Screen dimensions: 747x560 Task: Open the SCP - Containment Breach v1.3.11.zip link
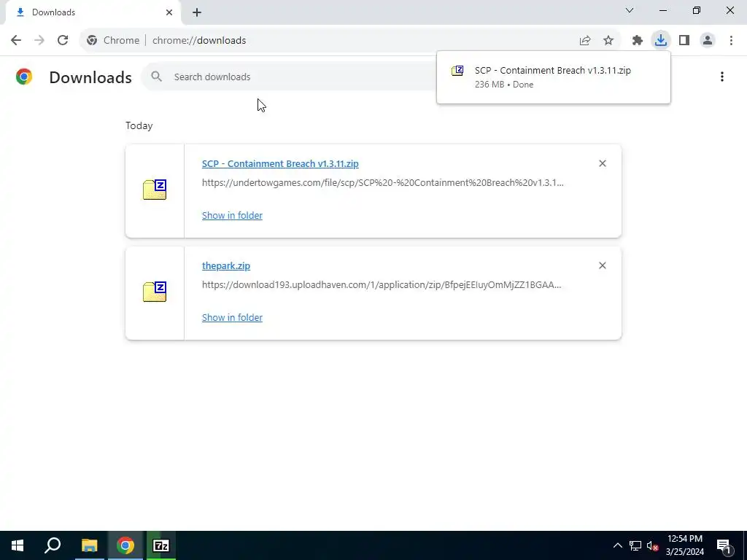click(280, 163)
